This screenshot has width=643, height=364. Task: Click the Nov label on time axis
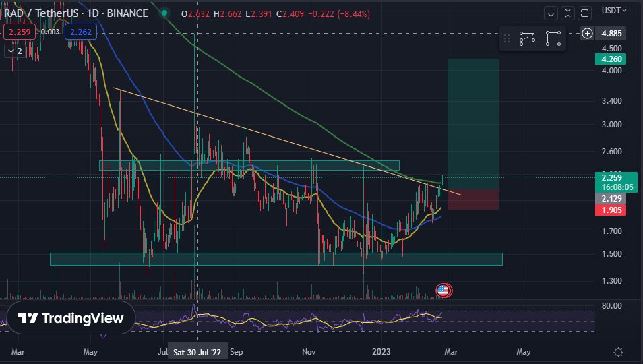[x=309, y=352]
